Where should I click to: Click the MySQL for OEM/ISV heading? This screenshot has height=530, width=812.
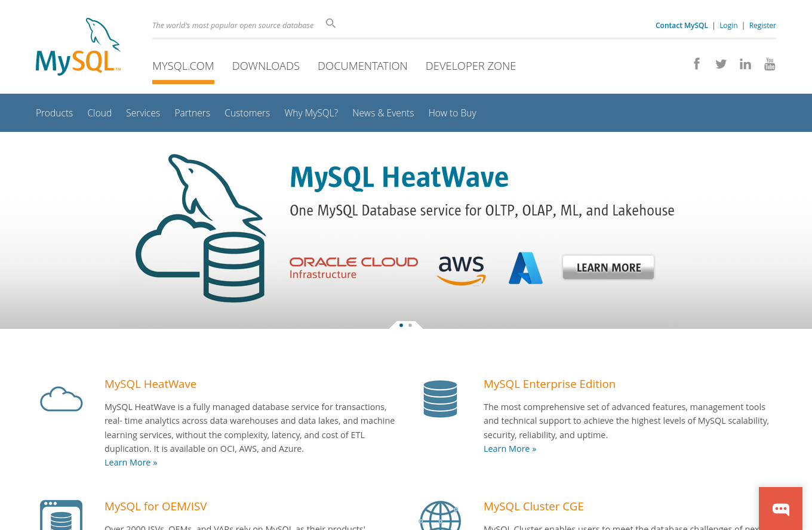coord(156,506)
